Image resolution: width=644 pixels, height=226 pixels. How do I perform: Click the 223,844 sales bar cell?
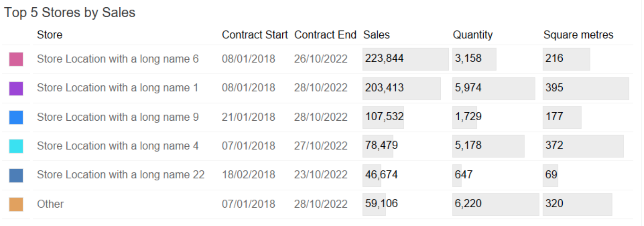[x=405, y=59]
